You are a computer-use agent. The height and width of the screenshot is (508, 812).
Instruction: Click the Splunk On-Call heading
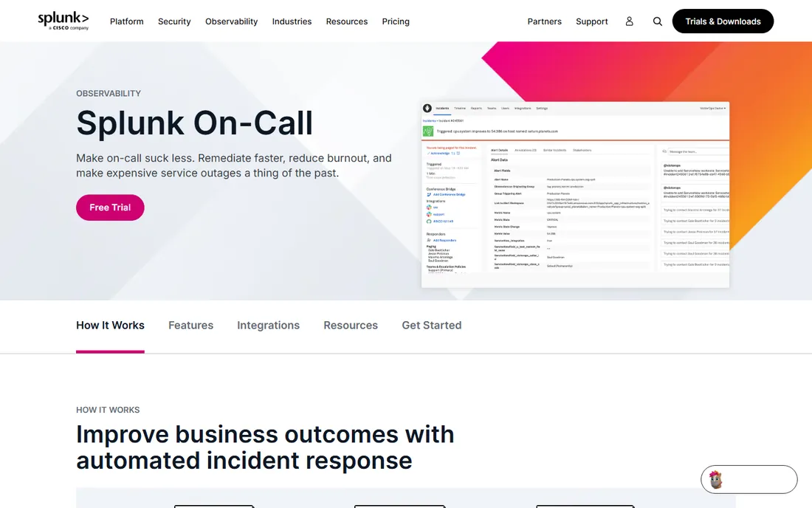[x=194, y=123]
